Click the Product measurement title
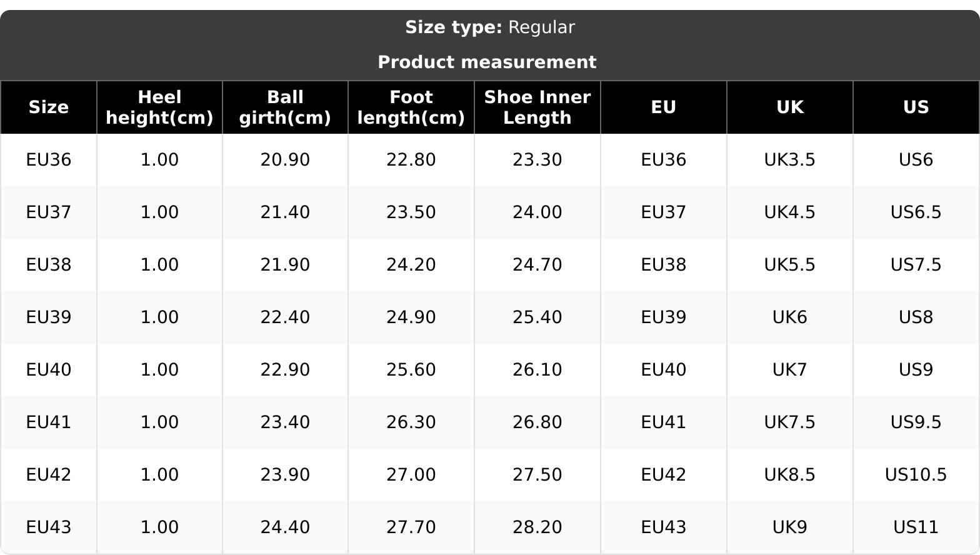Image resolution: width=980 pixels, height=555 pixels. point(487,62)
